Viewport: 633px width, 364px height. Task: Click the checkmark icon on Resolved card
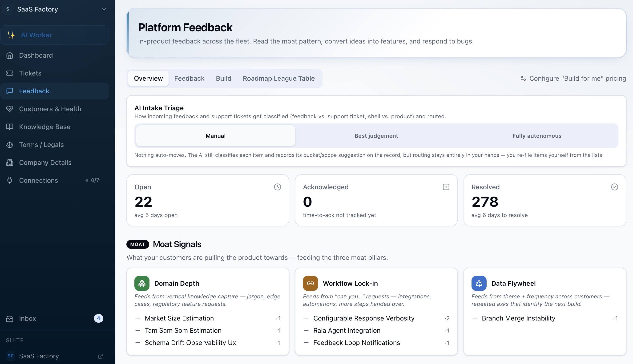tap(614, 187)
